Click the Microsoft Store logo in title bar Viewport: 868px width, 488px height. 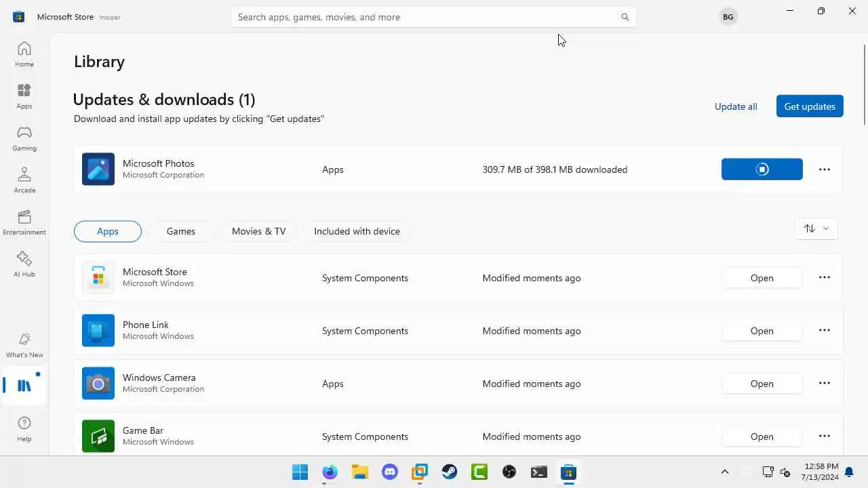coord(19,17)
